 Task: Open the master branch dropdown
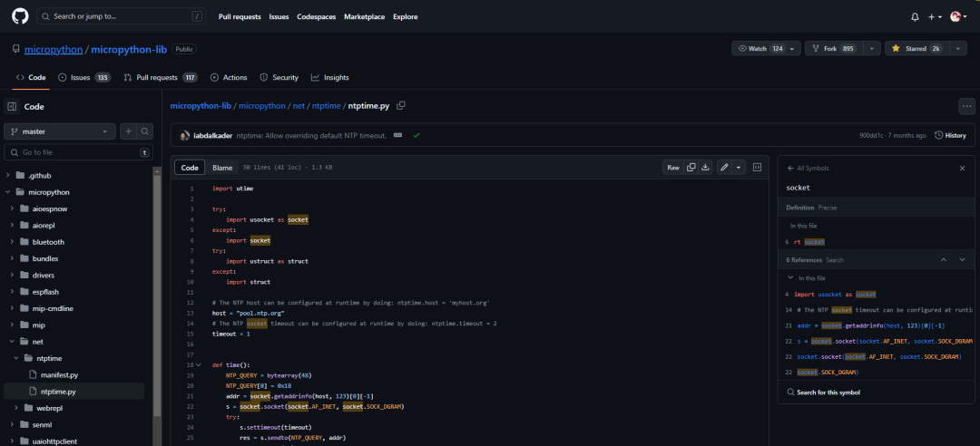60,131
